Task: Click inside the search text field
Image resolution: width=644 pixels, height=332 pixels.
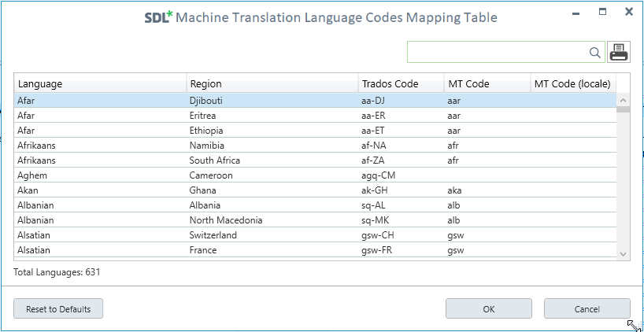Action: [x=498, y=52]
